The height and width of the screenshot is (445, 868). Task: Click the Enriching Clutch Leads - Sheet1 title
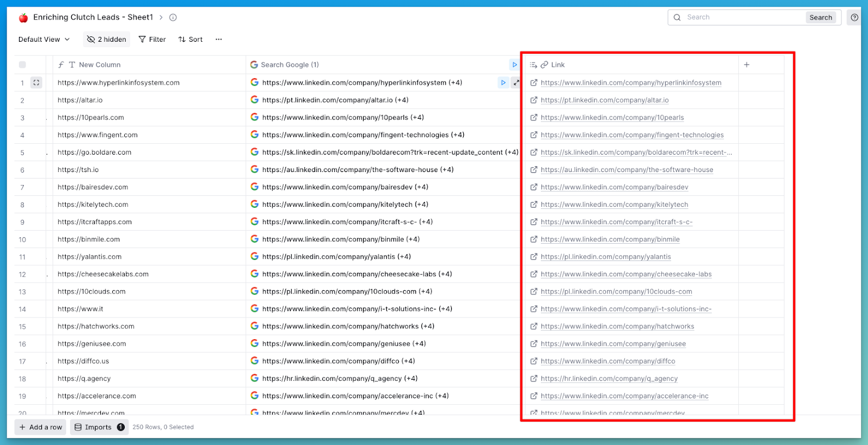click(x=93, y=17)
